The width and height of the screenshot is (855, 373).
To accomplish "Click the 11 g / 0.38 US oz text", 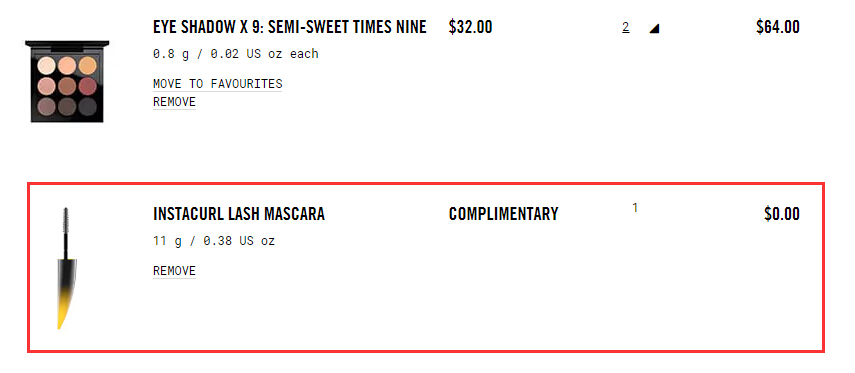I will [214, 240].
